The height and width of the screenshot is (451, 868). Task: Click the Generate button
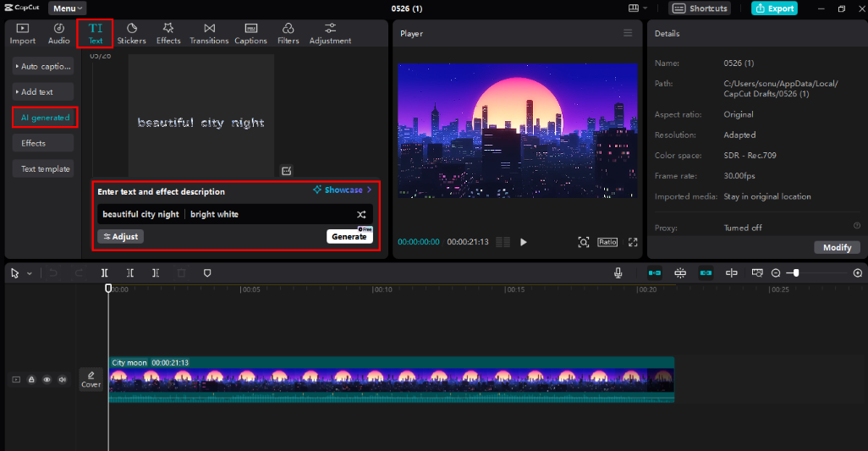[x=349, y=236]
